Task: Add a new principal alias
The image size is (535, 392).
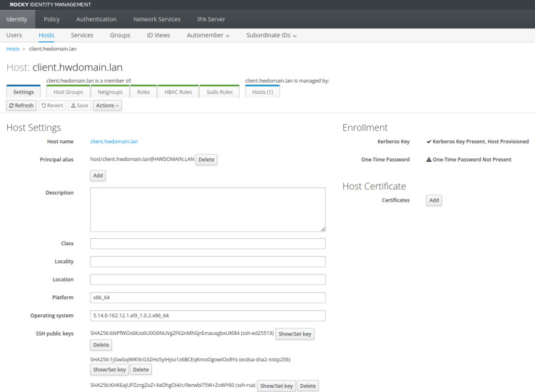Action: click(x=98, y=175)
